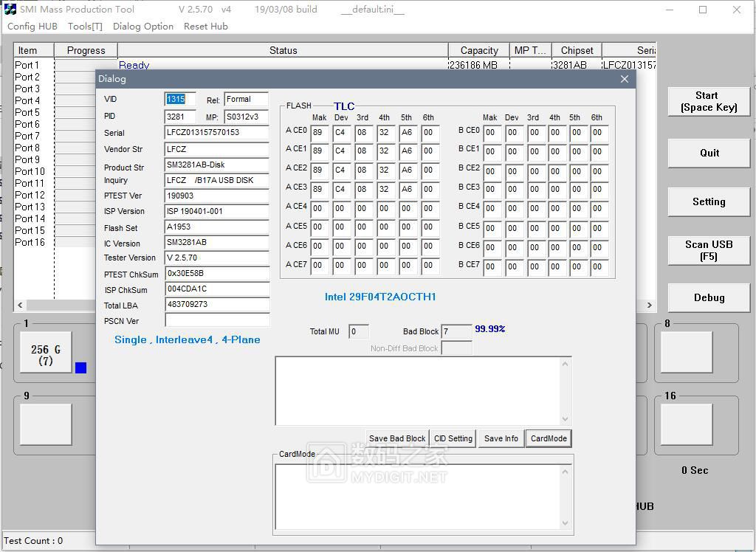Click the port list left scroll arrow
This screenshot has width=756, height=552.
click(20, 306)
